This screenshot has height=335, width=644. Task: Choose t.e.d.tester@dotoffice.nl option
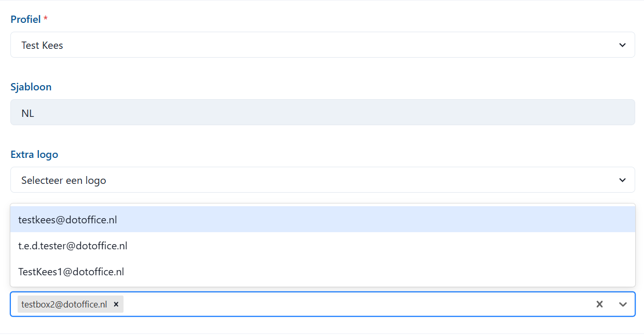73,246
